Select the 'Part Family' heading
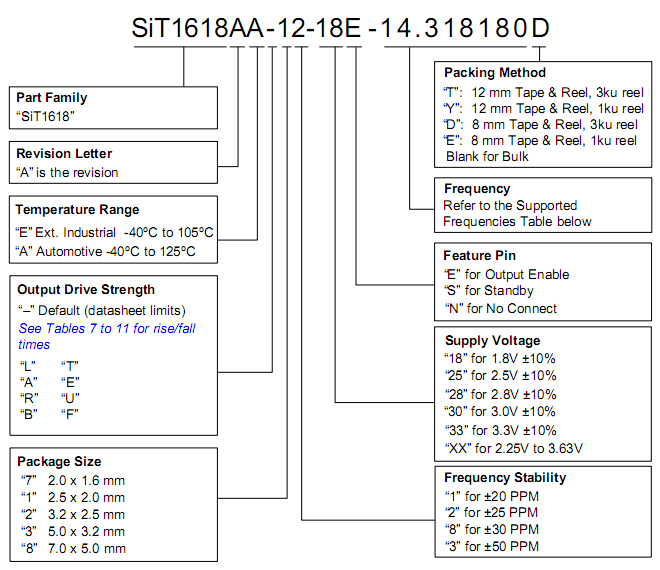The image size is (660, 570). [x=52, y=98]
